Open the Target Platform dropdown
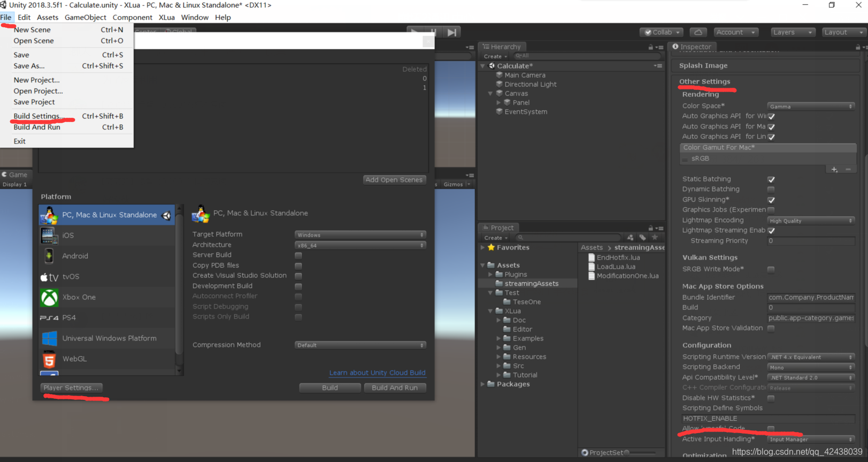The width and height of the screenshot is (868, 462). (x=360, y=235)
